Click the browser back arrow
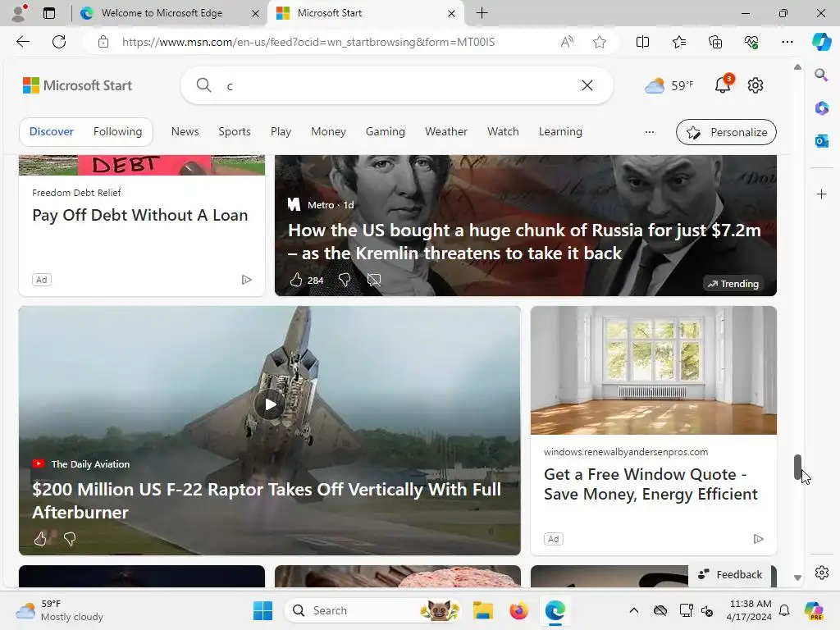The height and width of the screenshot is (630, 840). 23,42
